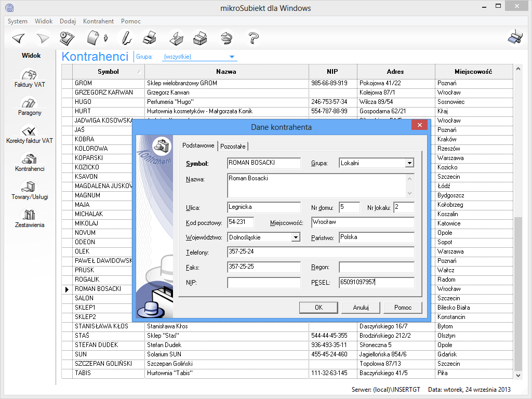Click the table scrollbar's up arrow
Viewport: 532px width, 399px height.
(x=518, y=69)
